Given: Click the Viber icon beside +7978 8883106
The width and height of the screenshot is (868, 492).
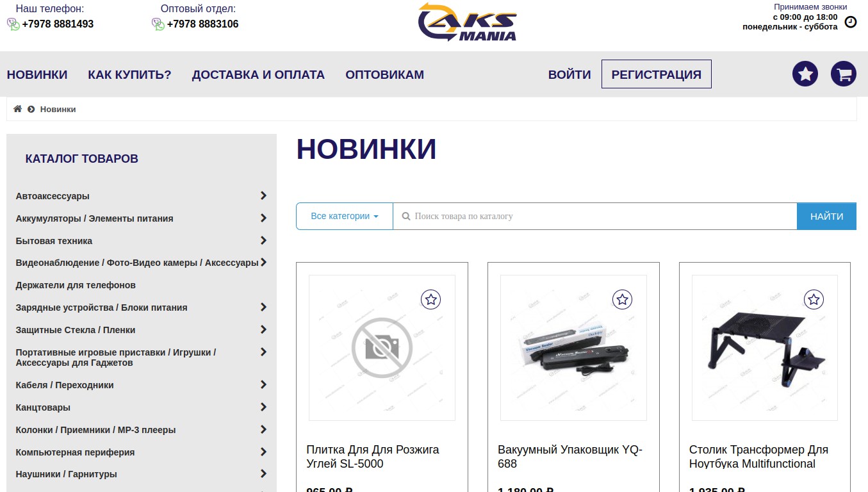Looking at the screenshot, I should pos(158,24).
